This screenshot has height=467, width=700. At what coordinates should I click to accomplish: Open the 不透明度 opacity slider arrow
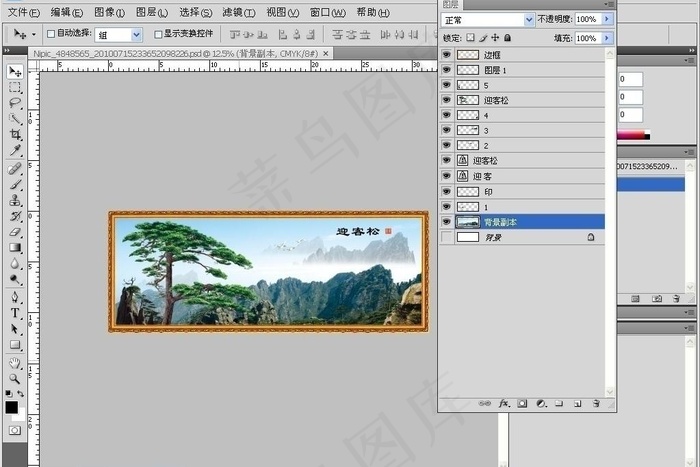point(607,19)
